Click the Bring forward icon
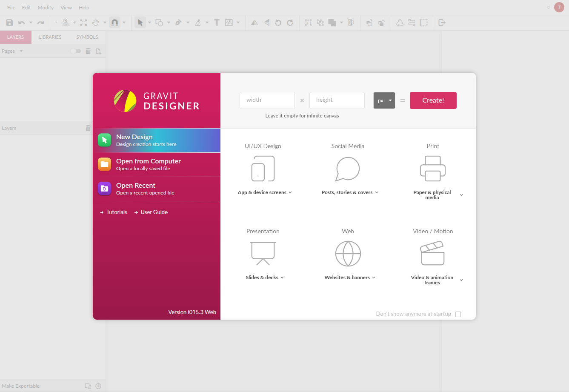The width and height of the screenshot is (569, 392). [x=369, y=23]
